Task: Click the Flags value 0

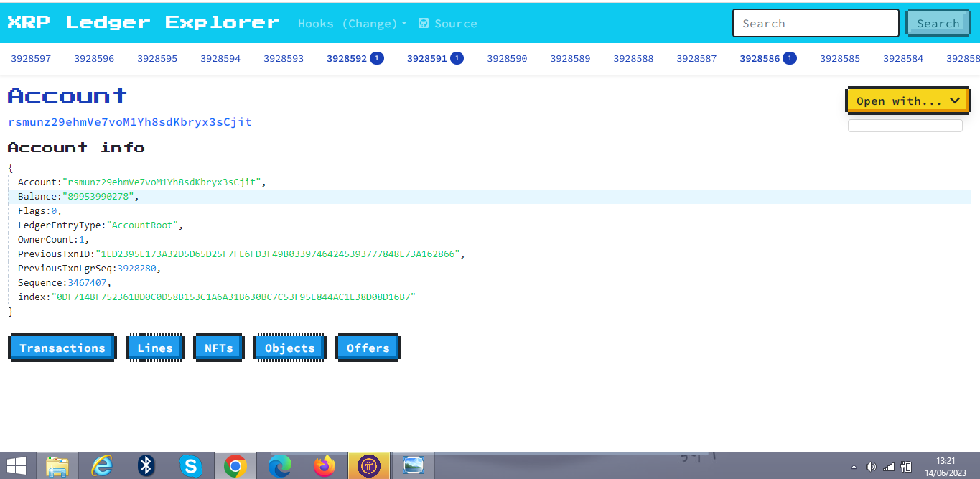Action: tap(53, 211)
